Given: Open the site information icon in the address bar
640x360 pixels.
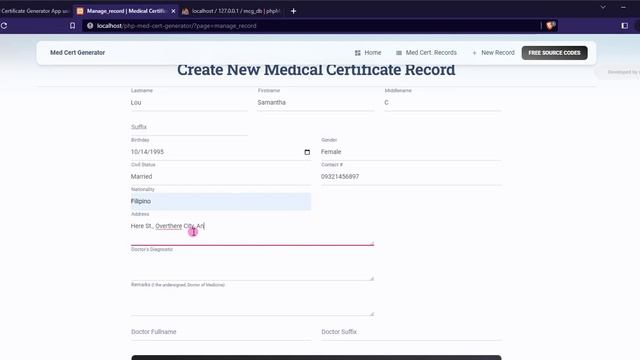Looking at the screenshot, I should pos(90,26).
